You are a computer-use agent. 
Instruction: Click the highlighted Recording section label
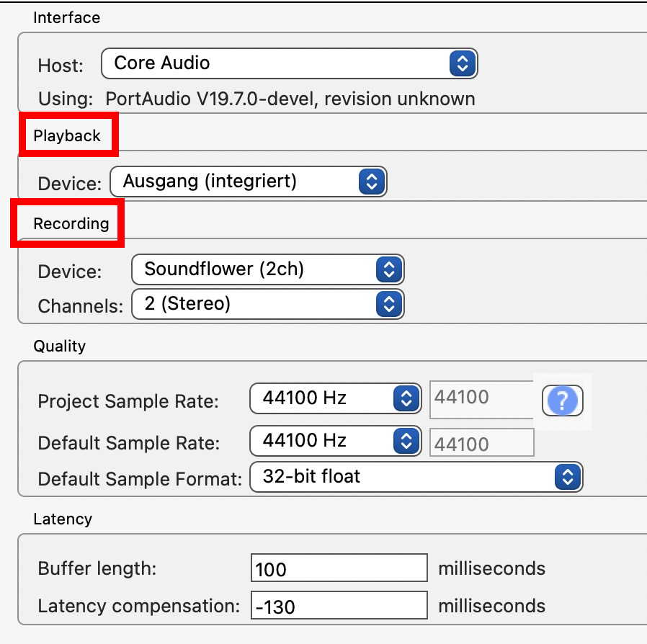coord(71,223)
